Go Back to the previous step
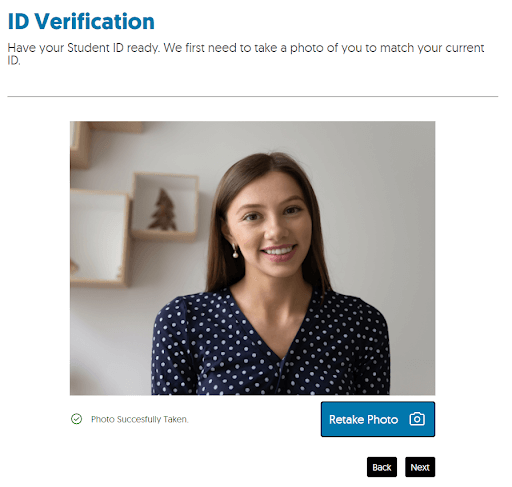Image resolution: width=512 pixels, height=487 pixels. point(382,467)
